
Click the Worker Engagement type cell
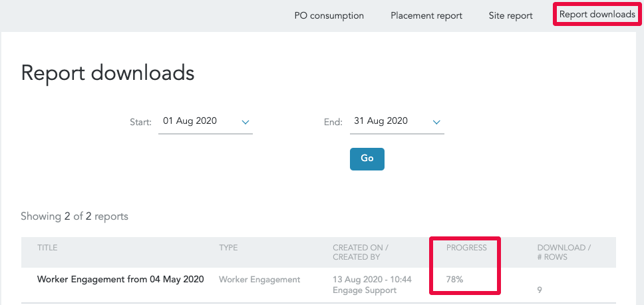[259, 280]
